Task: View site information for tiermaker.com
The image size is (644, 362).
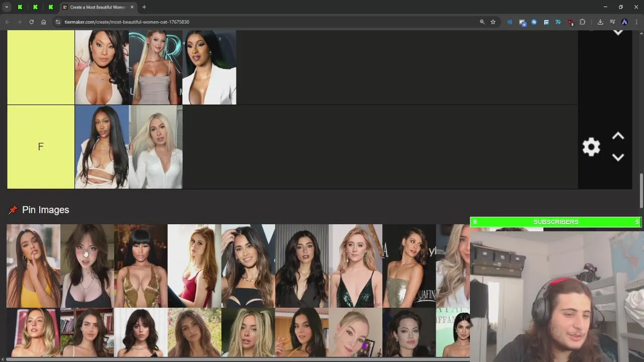Action: (58, 22)
